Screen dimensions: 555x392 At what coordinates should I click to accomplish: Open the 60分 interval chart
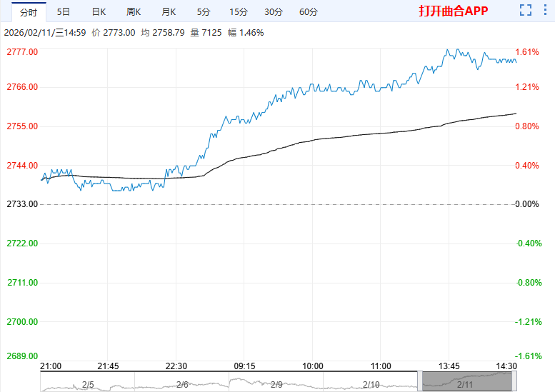(x=309, y=12)
